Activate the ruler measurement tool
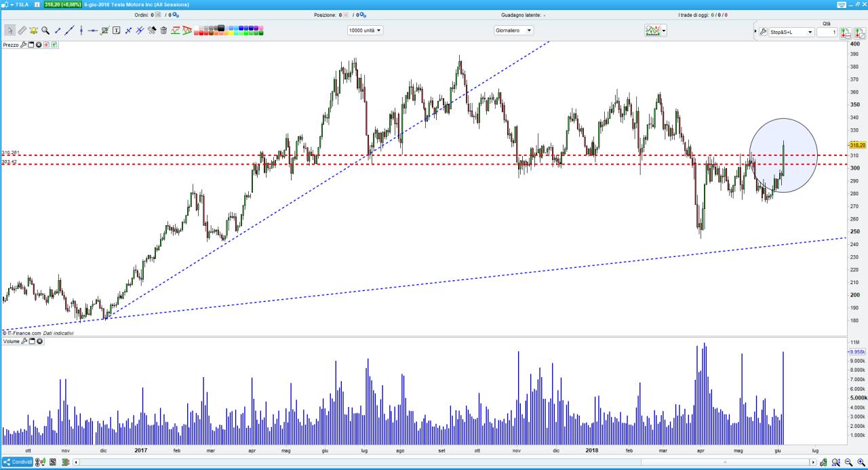 [x=22, y=31]
